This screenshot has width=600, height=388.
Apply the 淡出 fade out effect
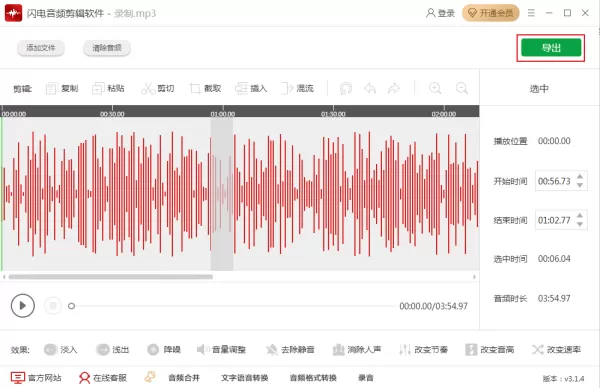tap(112, 349)
